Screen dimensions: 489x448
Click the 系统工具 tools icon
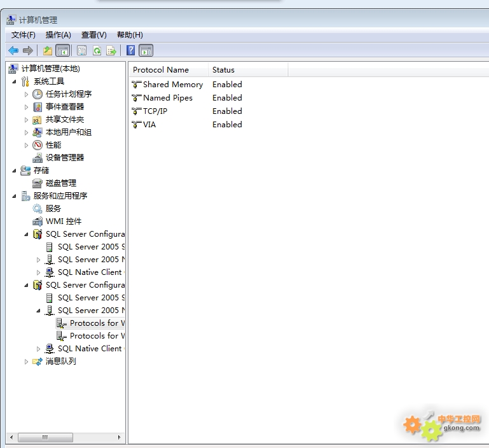[x=25, y=81]
